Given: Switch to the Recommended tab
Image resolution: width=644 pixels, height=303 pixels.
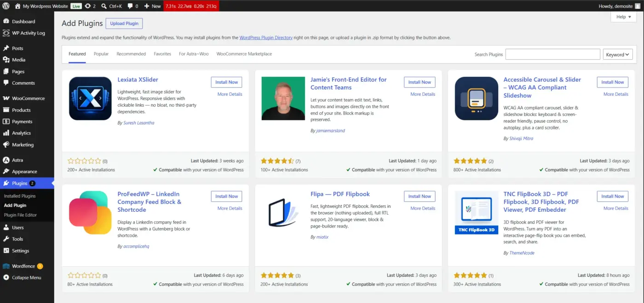Looking at the screenshot, I should [131, 54].
